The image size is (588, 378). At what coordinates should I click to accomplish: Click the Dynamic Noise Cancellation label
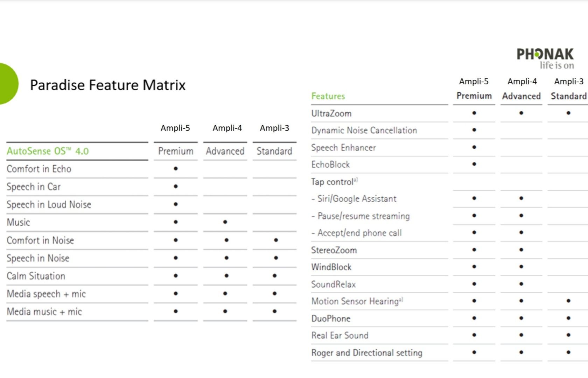click(x=364, y=131)
